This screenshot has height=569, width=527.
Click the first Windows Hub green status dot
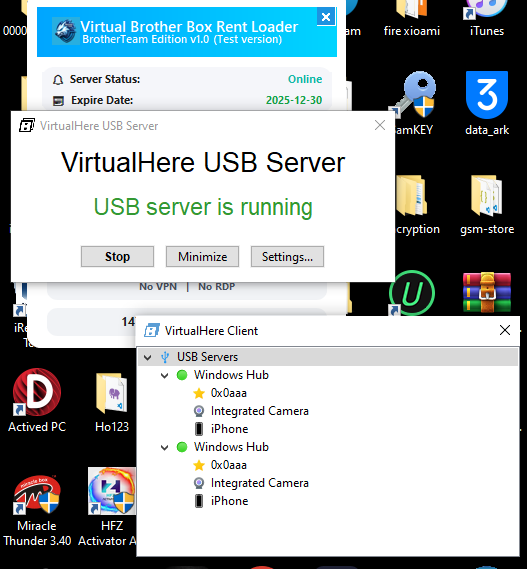tap(182, 375)
